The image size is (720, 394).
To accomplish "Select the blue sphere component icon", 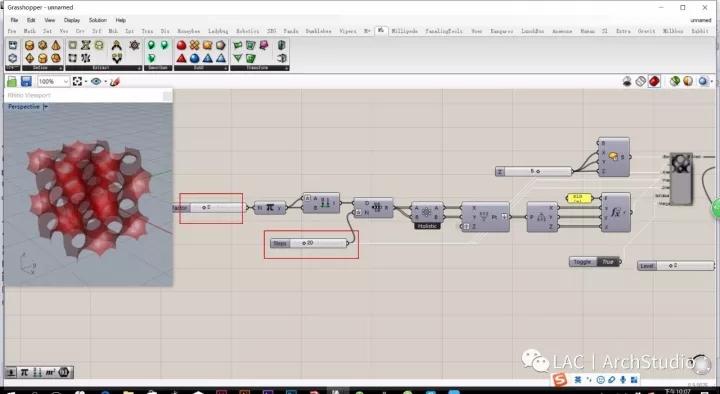I will [195, 58].
